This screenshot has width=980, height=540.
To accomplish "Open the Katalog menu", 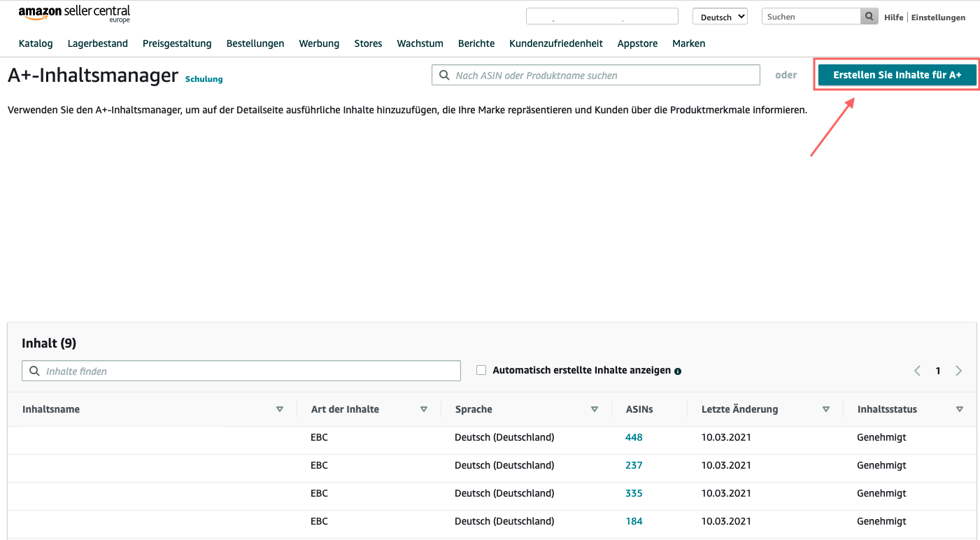I will [36, 43].
